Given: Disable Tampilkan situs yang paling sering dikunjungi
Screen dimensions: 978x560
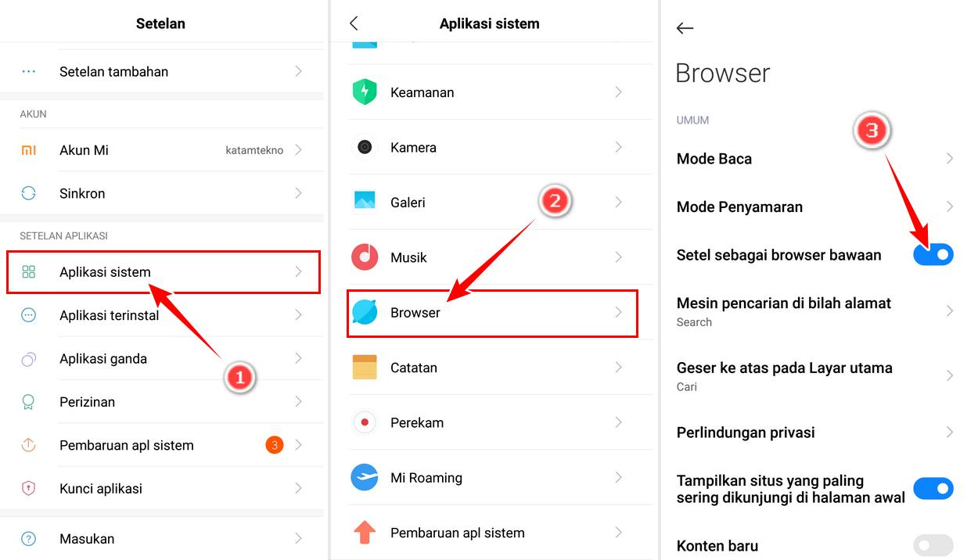Looking at the screenshot, I should click(933, 488).
